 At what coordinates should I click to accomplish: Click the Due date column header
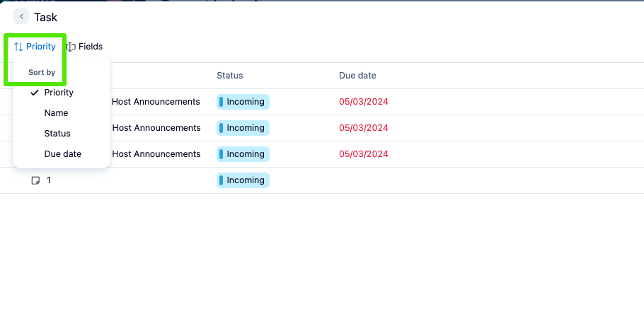pyautogui.click(x=357, y=76)
